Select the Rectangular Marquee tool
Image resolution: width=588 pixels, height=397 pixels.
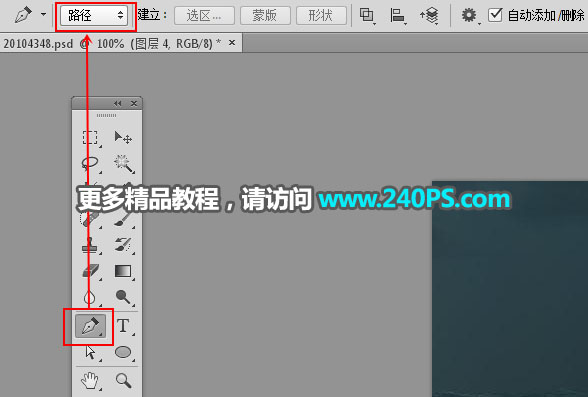tap(90, 138)
